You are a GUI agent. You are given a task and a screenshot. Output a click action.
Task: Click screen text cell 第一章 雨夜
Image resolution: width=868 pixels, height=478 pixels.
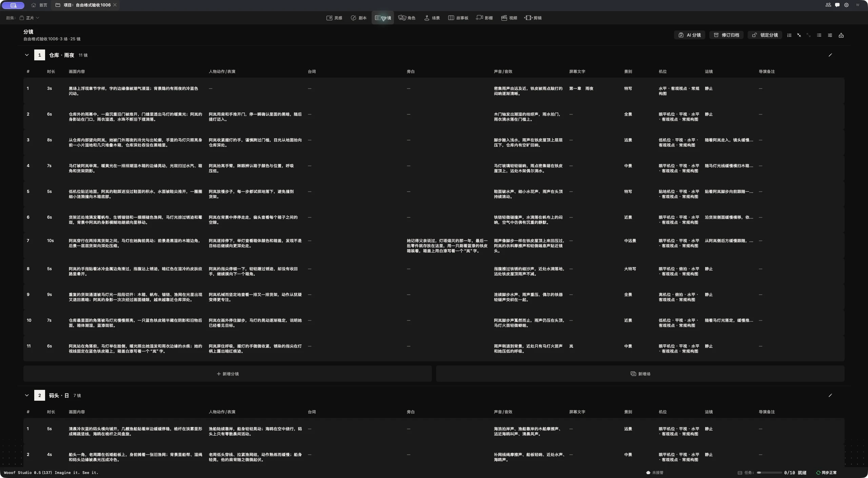581,88
